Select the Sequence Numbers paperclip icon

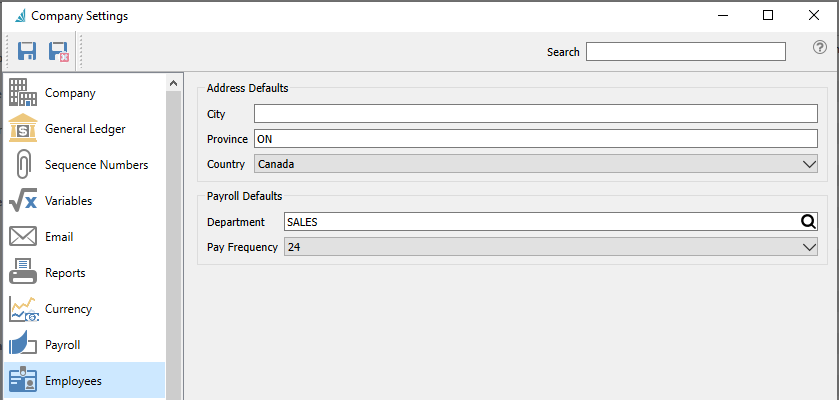(23, 165)
